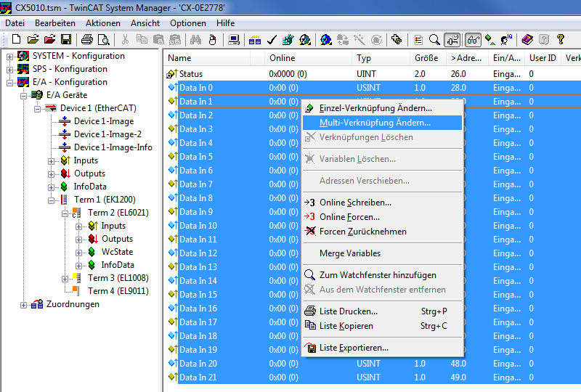Choose Liste Drucken from the context menu
Screen dimensions: 581x392
coord(383,311)
